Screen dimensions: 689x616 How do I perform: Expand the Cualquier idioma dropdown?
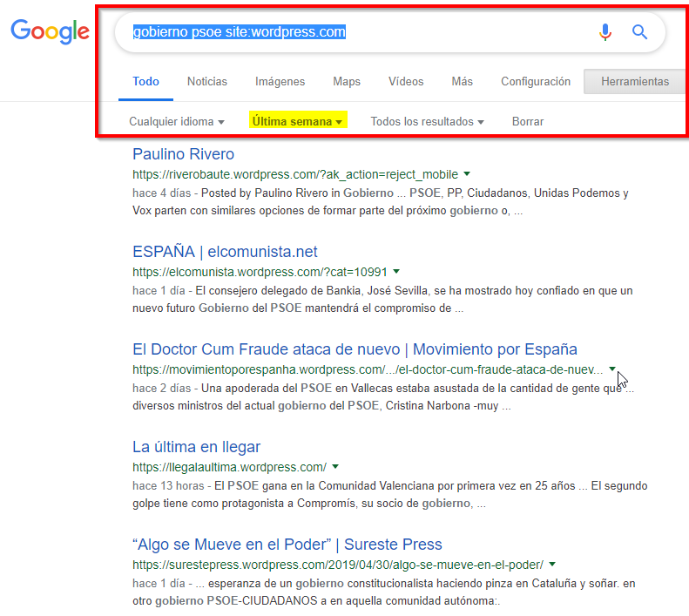177,121
